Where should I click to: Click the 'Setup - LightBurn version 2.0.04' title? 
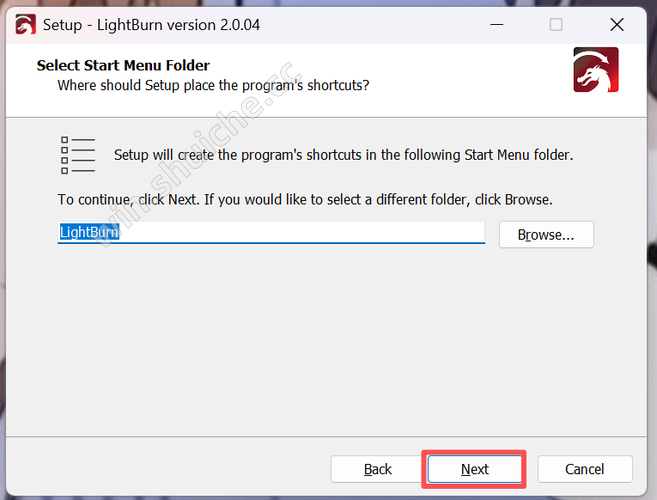pos(151,24)
